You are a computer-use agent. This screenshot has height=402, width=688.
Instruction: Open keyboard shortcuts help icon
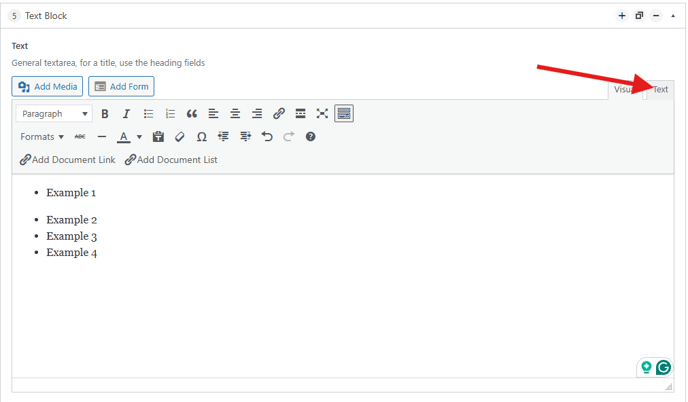(311, 137)
